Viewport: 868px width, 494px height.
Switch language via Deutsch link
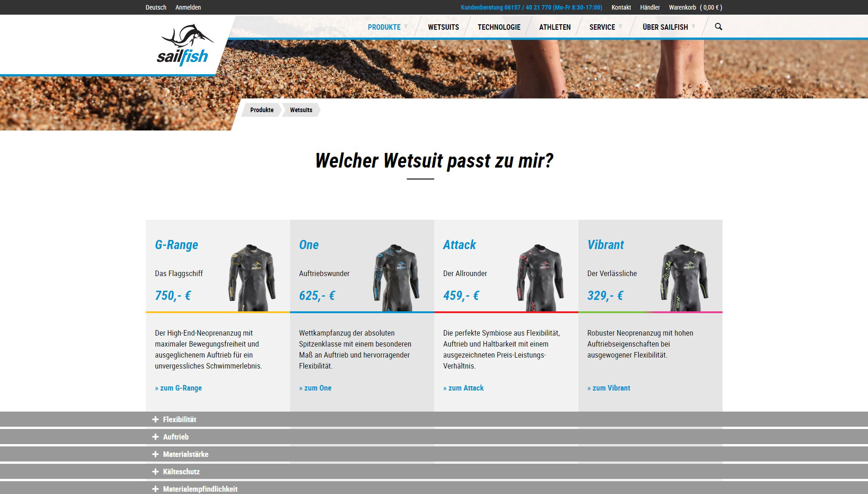tap(156, 7)
